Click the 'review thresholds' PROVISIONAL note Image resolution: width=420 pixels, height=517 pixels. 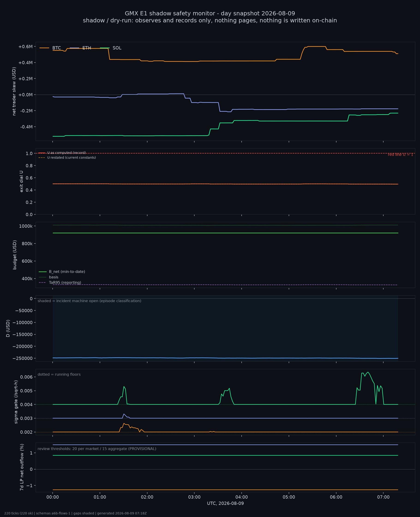coord(97,449)
